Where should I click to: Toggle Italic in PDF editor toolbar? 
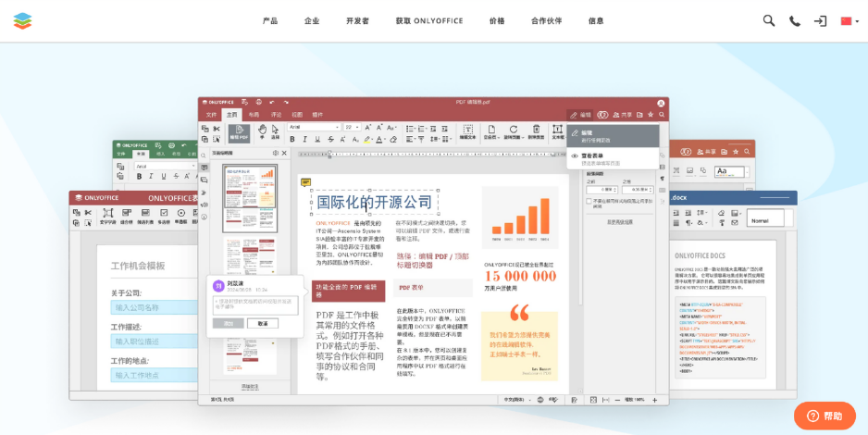coord(305,140)
